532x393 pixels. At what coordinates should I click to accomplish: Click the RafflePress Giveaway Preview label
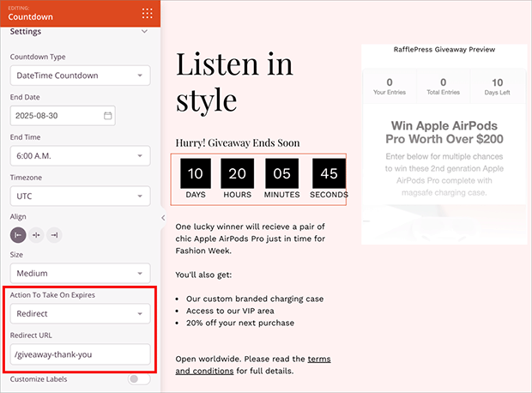(x=444, y=50)
